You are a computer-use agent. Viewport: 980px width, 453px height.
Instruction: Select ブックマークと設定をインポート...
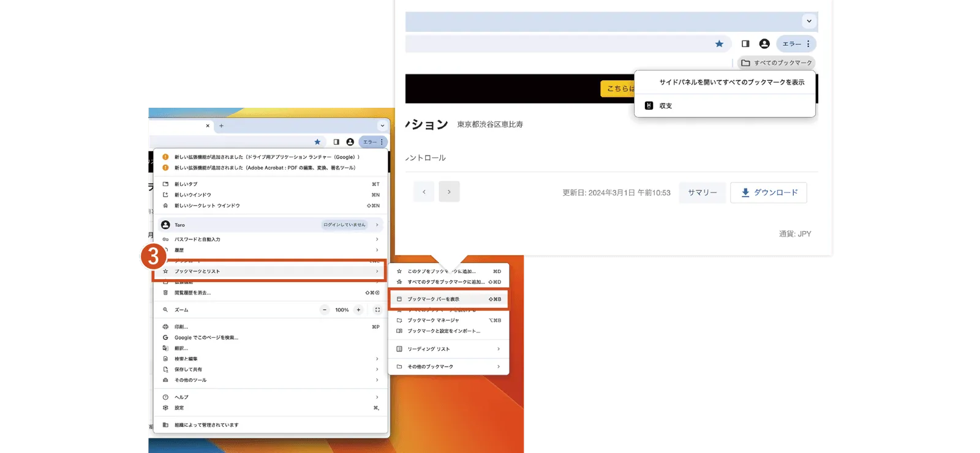click(x=449, y=331)
